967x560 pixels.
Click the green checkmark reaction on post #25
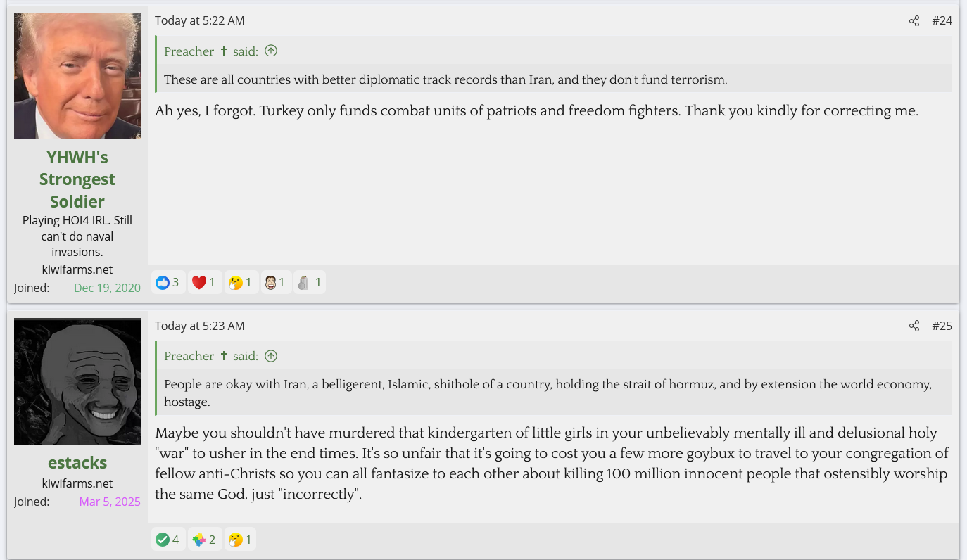click(163, 540)
